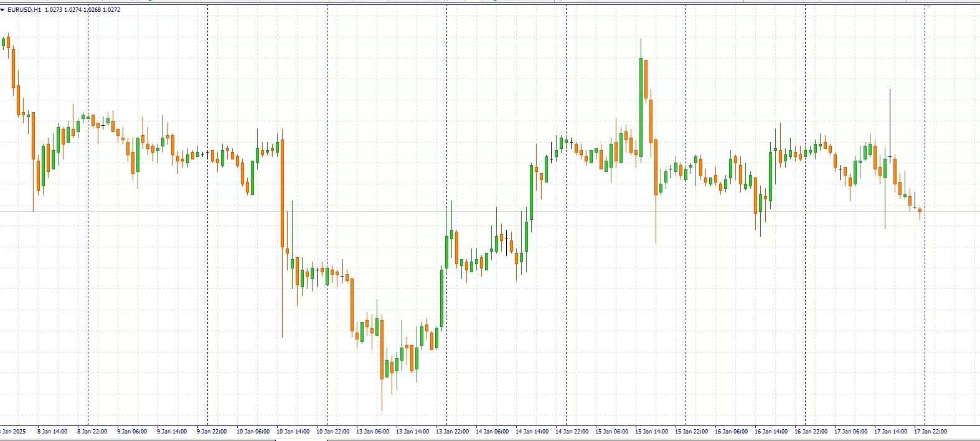The width and height of the screenshot is (980, 441).
Task: Click the 13 Jan 06:00 time label
Action: (372, 431)
